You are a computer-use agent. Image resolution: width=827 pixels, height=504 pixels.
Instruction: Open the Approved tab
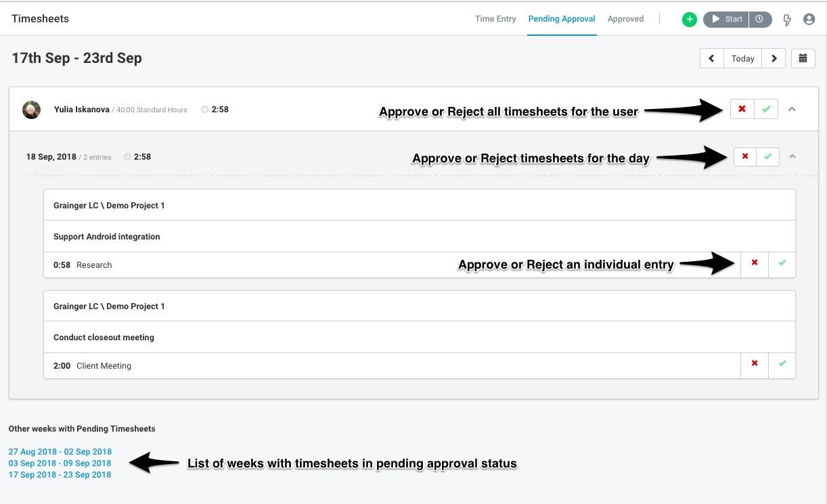[625, 19]
